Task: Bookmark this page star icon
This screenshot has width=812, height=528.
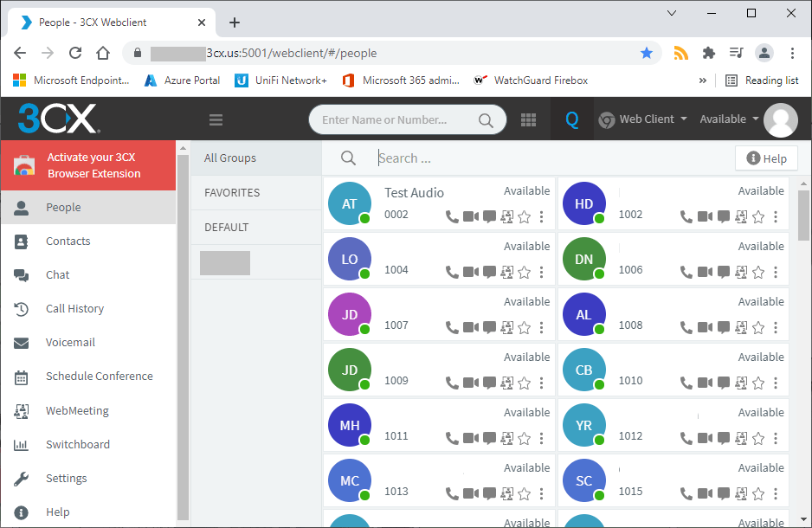Action: click(x=647, y=53)
